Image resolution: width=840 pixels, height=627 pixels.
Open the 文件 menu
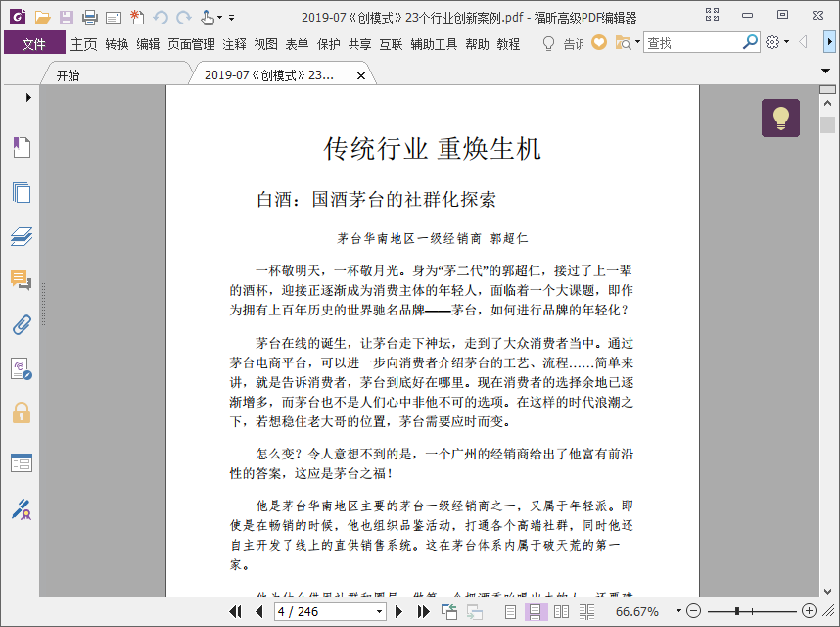click(x=34, y=43)
